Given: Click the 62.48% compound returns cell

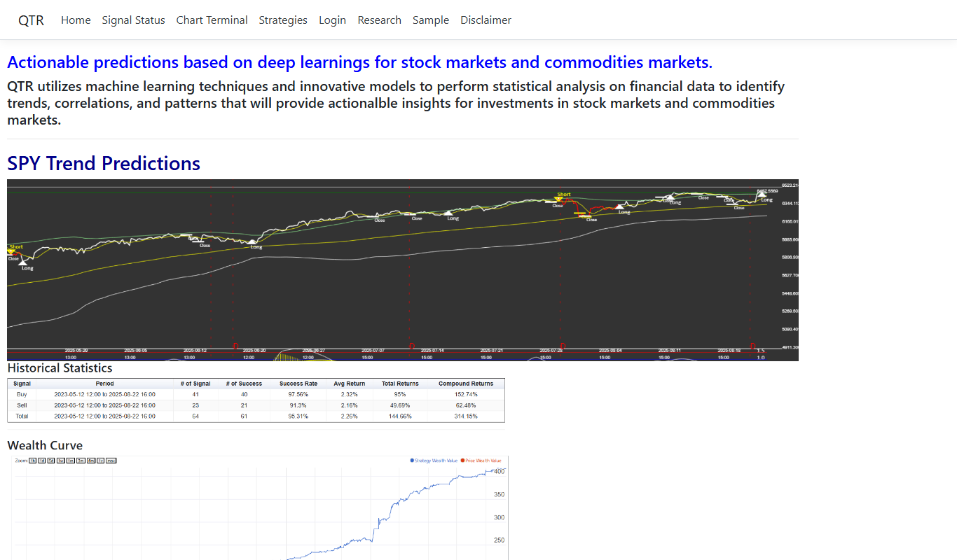Looking at the screenshot, I should coord(466,405).
